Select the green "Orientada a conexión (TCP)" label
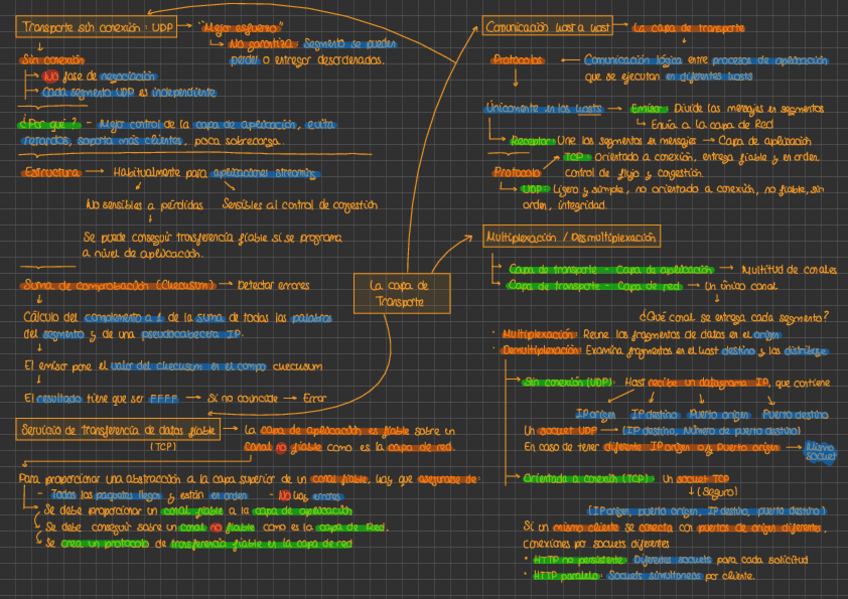This screenshot has height=599, width=848. click(588, 478)
